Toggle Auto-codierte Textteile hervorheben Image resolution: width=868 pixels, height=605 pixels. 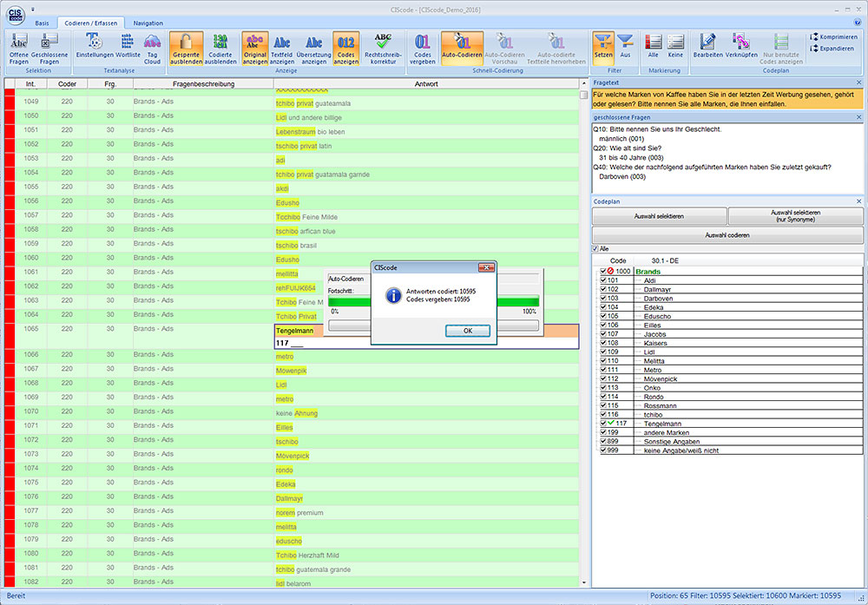pyautogui.click(x=556, y=49)
